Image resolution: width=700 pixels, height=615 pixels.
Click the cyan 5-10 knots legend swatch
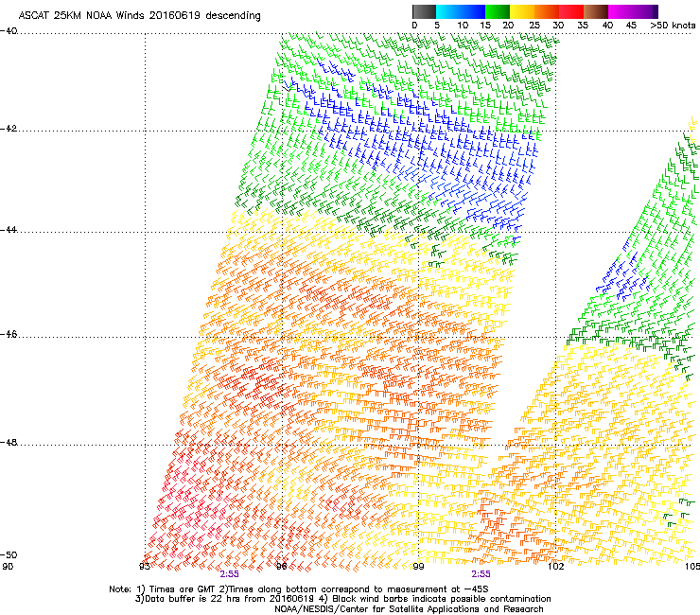[x=448, y=11]
